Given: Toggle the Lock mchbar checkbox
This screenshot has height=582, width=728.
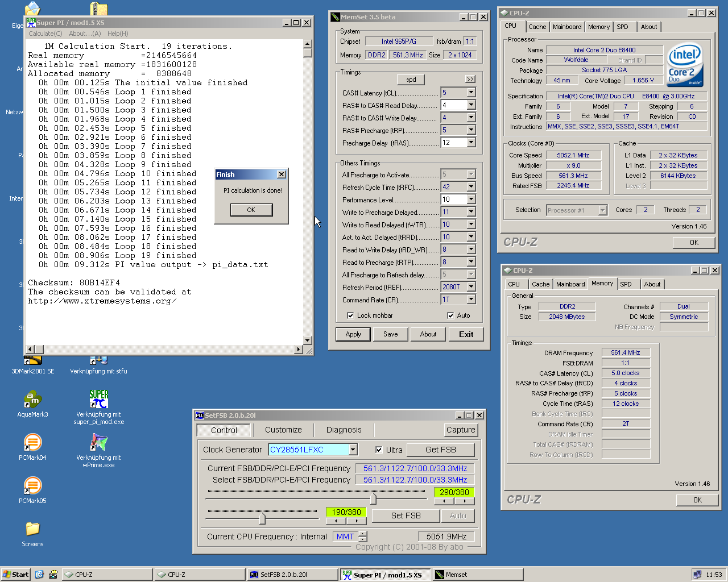Looking at the screenshot, I should pos(350,315).
